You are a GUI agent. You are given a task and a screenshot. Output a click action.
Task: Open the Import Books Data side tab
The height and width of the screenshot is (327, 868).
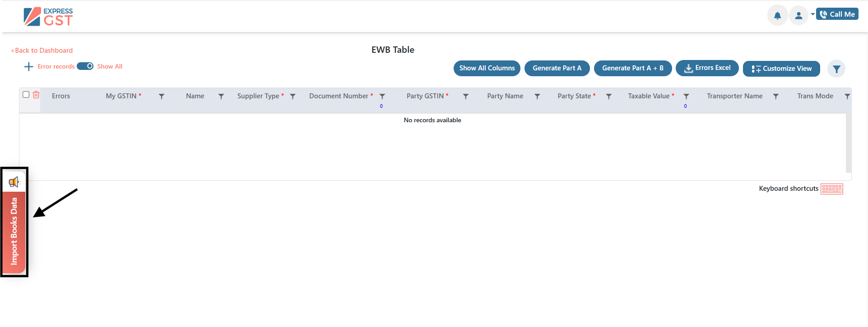tap(14, 231)
